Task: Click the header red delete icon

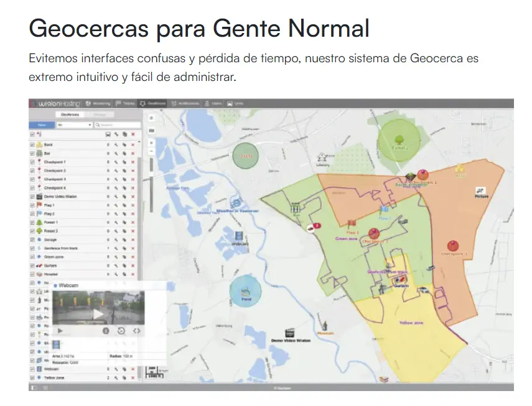Action: point(133,135)
